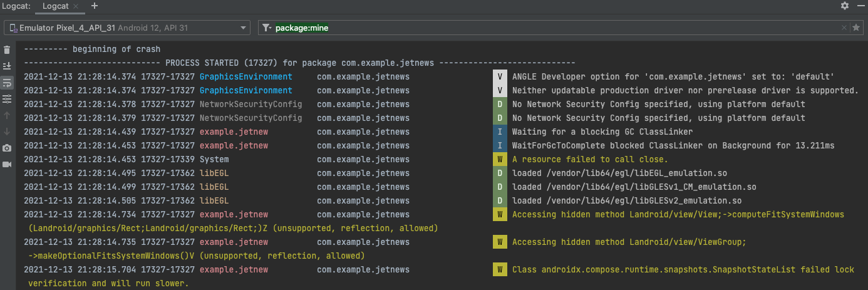Click the scroll to end icon

click(7, 66)
